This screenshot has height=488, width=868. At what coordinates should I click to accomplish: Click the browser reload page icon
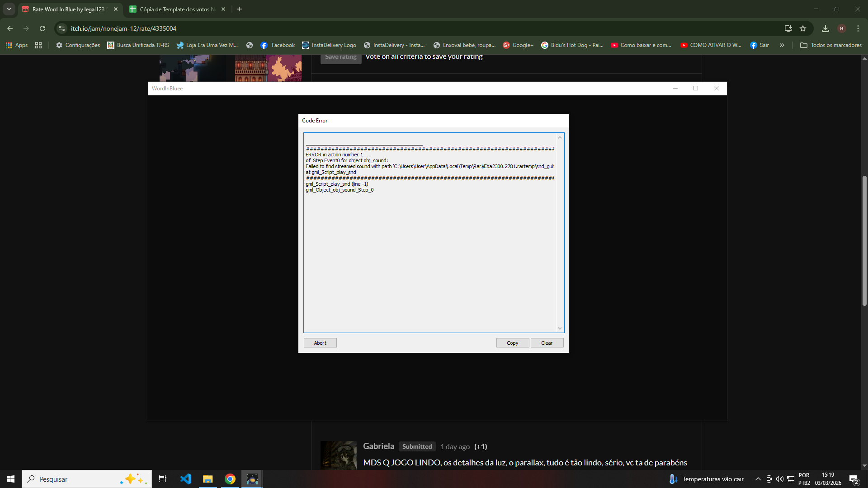(x=42, y=28)
